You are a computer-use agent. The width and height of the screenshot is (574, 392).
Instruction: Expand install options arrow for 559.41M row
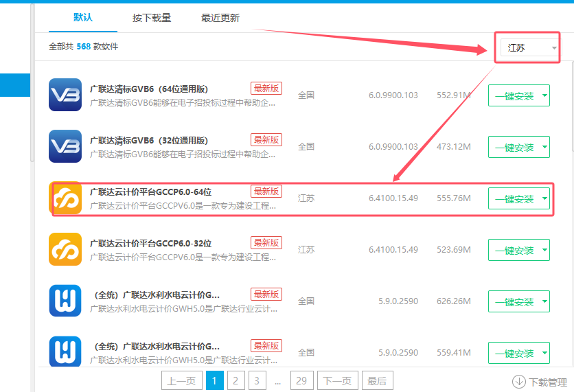click(544, 353)
